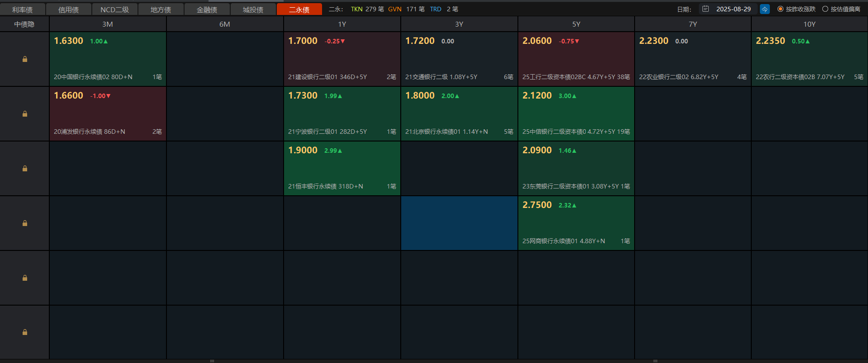Open 22农业银行二级02 card at 2.2300
This screenshot has height=363, width=868.
coord(693,59)
